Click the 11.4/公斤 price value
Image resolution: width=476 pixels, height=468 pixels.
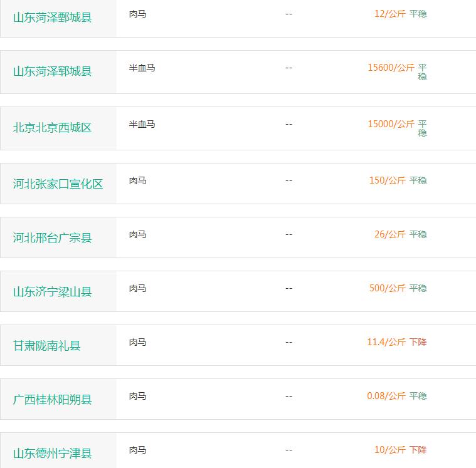tap(386, 342)
